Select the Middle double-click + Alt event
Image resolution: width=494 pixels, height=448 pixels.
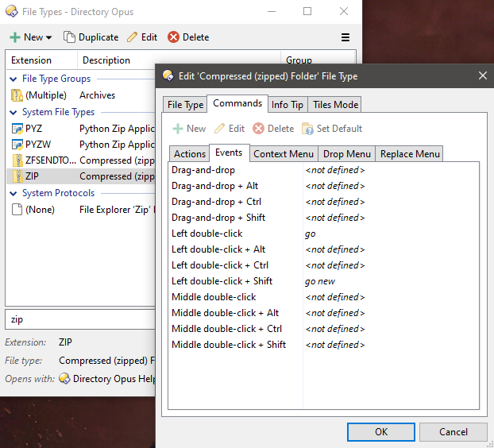click(323, 313)
